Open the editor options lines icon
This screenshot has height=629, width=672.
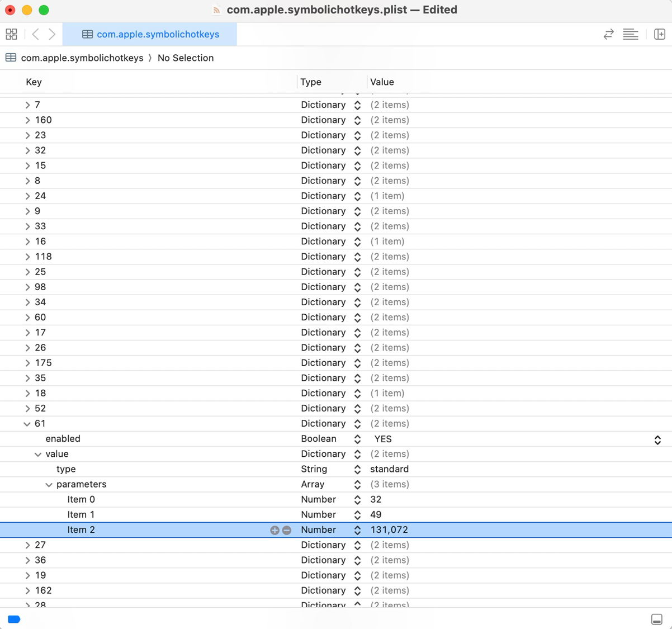(x=631, y=34)
